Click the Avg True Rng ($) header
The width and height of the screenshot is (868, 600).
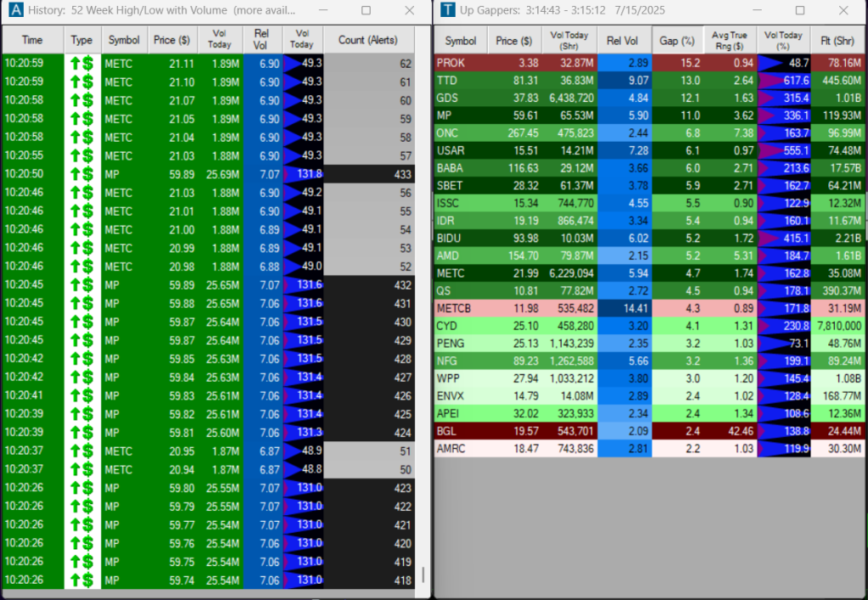[730, 41]
